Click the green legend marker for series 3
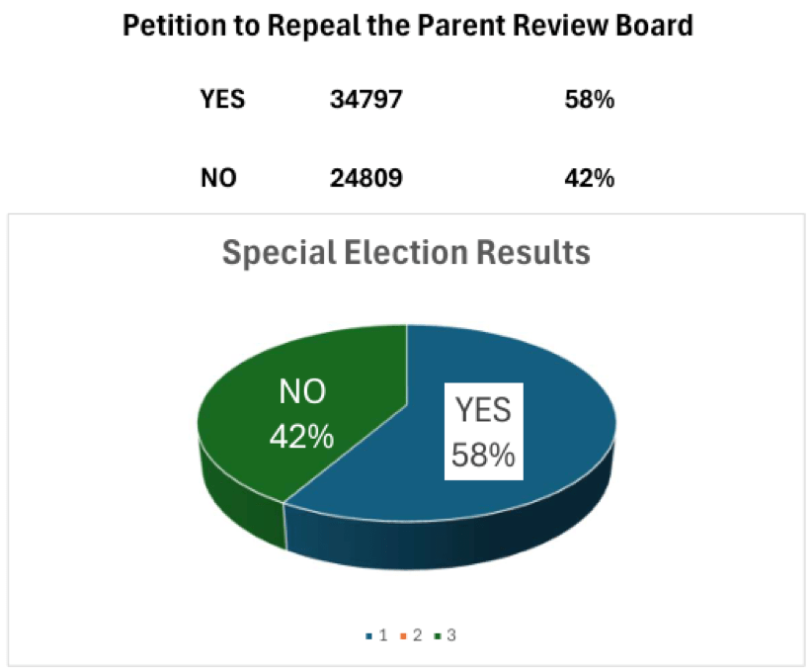812x672 pixels. (440, 635)
